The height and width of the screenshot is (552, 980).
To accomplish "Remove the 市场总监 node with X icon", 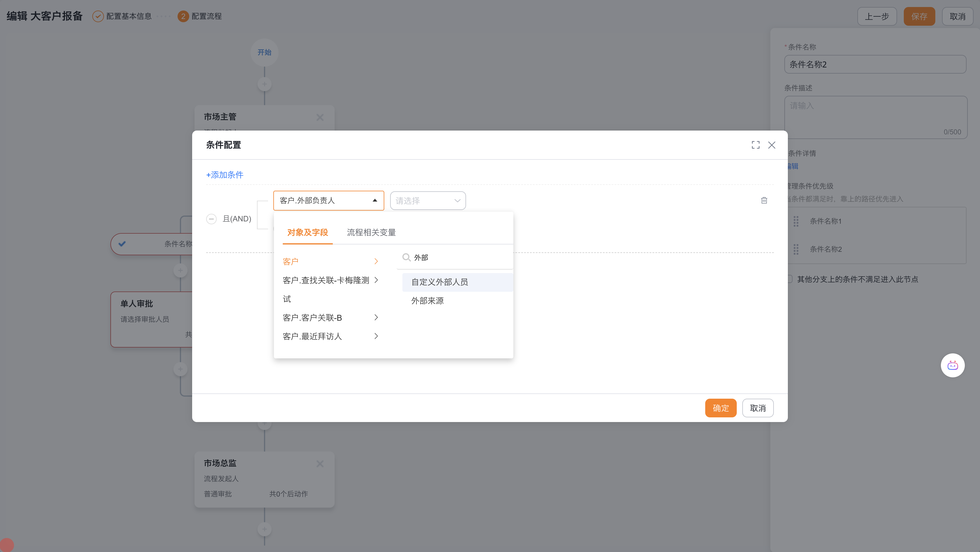I will coord(320,464).
